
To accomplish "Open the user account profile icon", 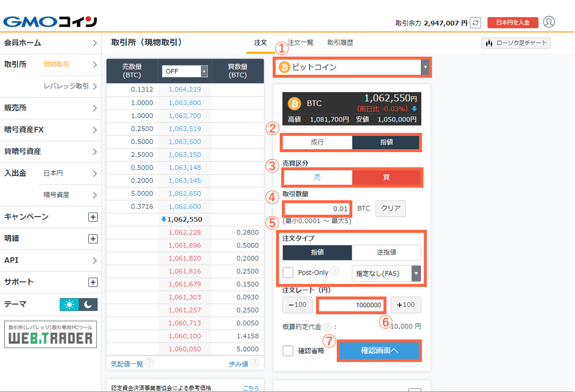I will [x=549, y=22].
